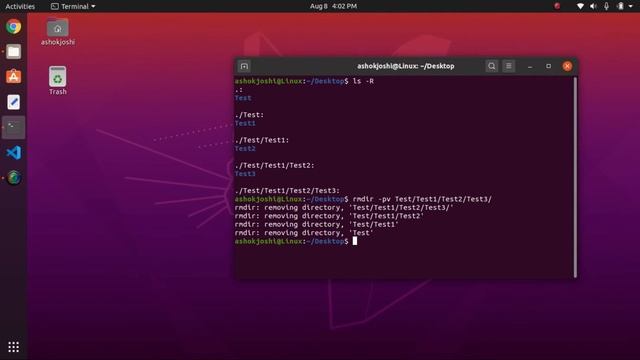Click the volume speaker icon in tray
This screenshot has width=640, height=360.
coord(593,6)
